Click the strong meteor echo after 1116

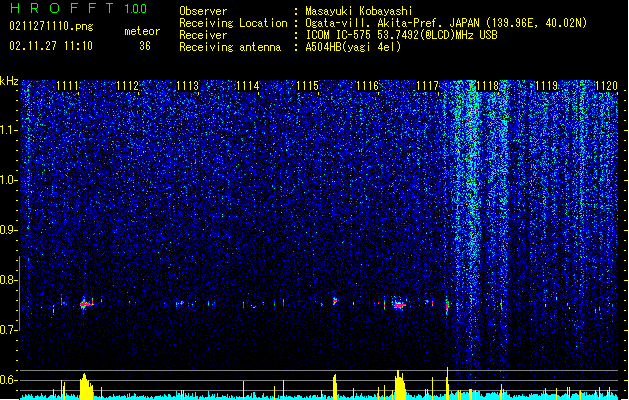[399, 305]
